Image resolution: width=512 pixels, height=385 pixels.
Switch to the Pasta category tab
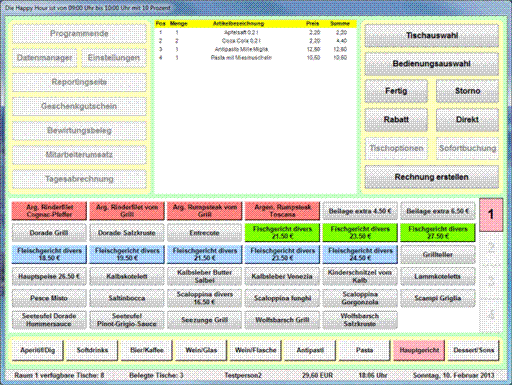point(364,350)
